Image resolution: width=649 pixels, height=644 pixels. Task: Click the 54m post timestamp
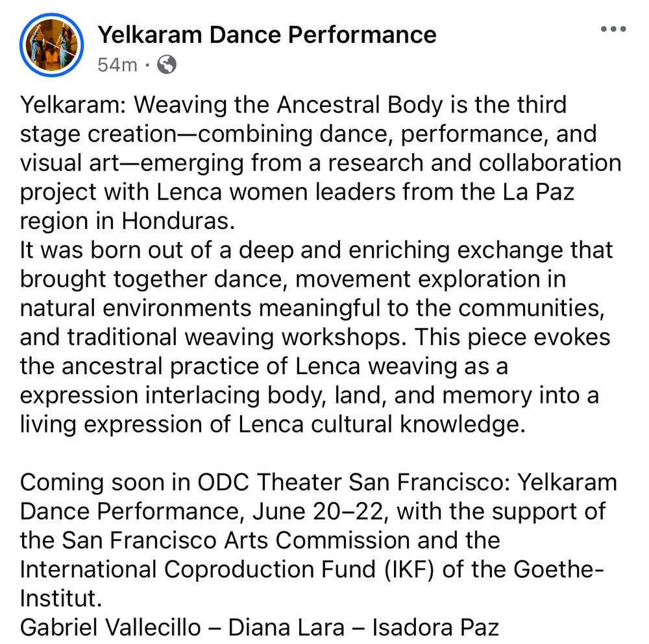pos(117,65)
